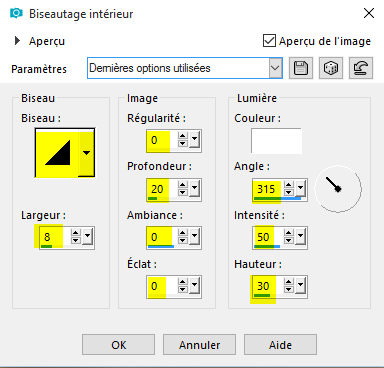Screen dimensions: 384x368
Task: Expand the Aperçu preview section
Action: pos(17,41)
